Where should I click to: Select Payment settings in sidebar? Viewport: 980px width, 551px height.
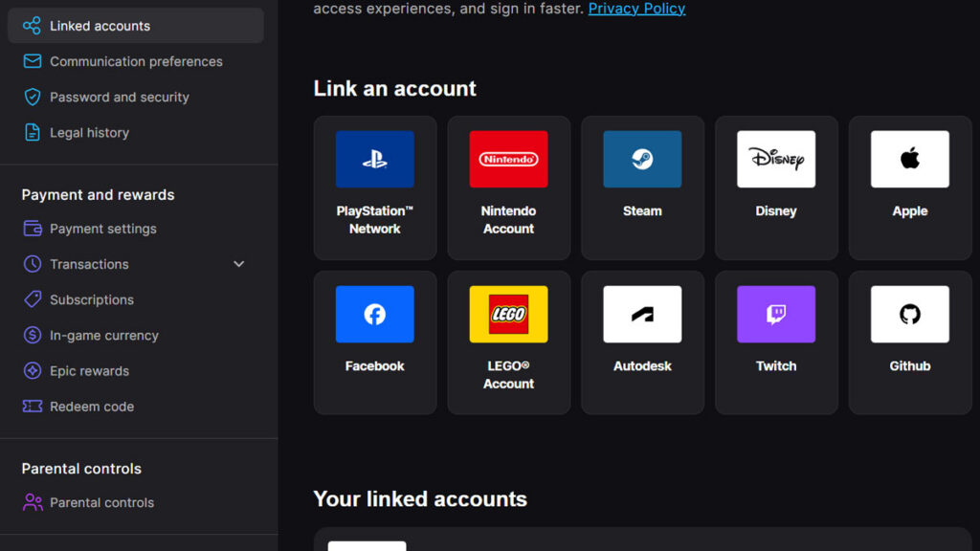(136, 229)
